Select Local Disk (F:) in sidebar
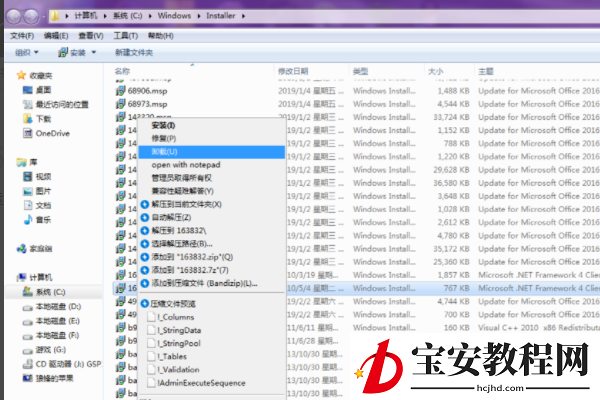The image size is (600, 400). coord(51,335)
